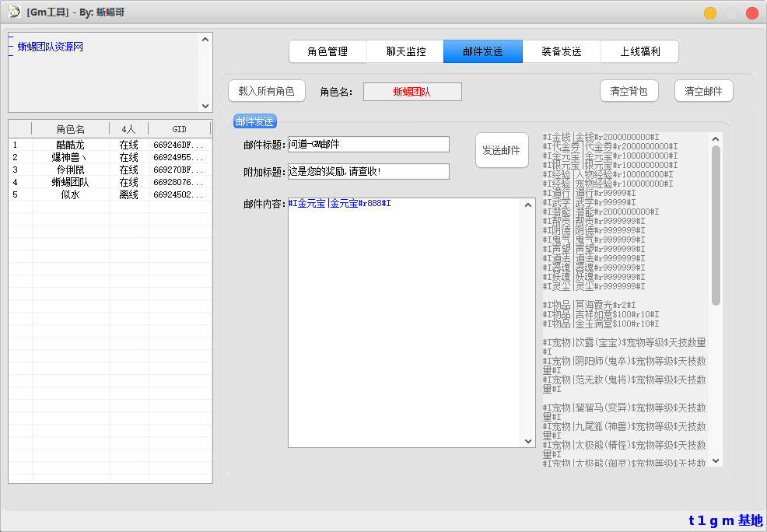Switch to the 聊天监控 tab

[x=405, y=51]
